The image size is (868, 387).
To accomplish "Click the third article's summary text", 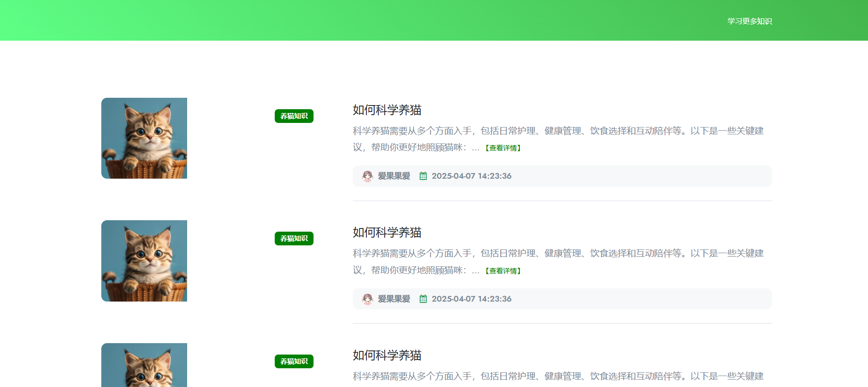I will coord(558,376).
